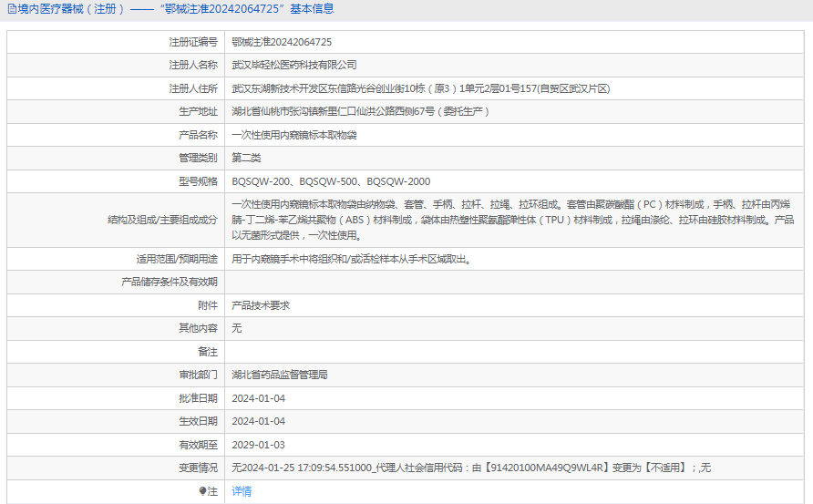Click the 生效日期 row label

coord(198,421)
